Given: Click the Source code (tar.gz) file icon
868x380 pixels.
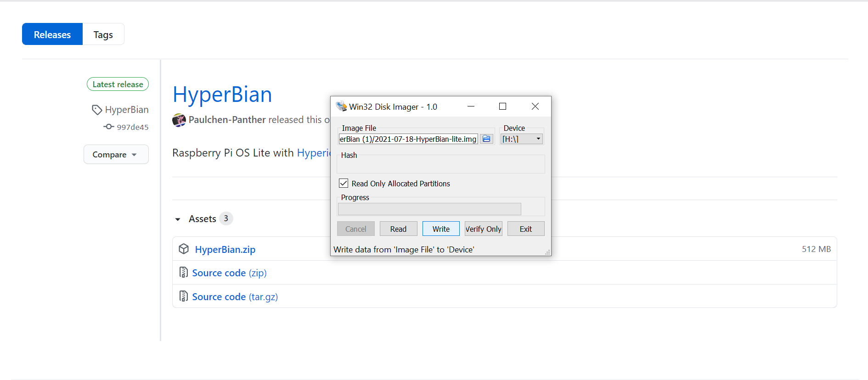Looking at the screenshot, I should pos(184,296).
